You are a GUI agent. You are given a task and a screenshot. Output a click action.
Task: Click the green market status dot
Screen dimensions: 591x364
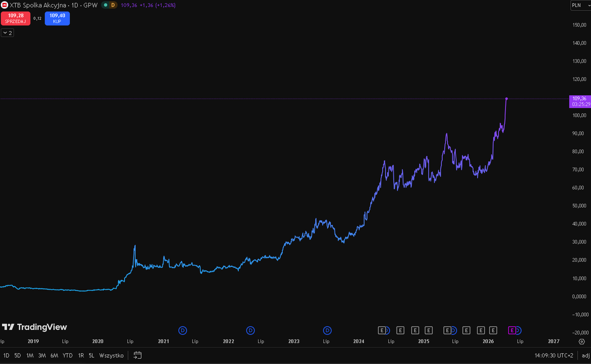pos(105,5)
